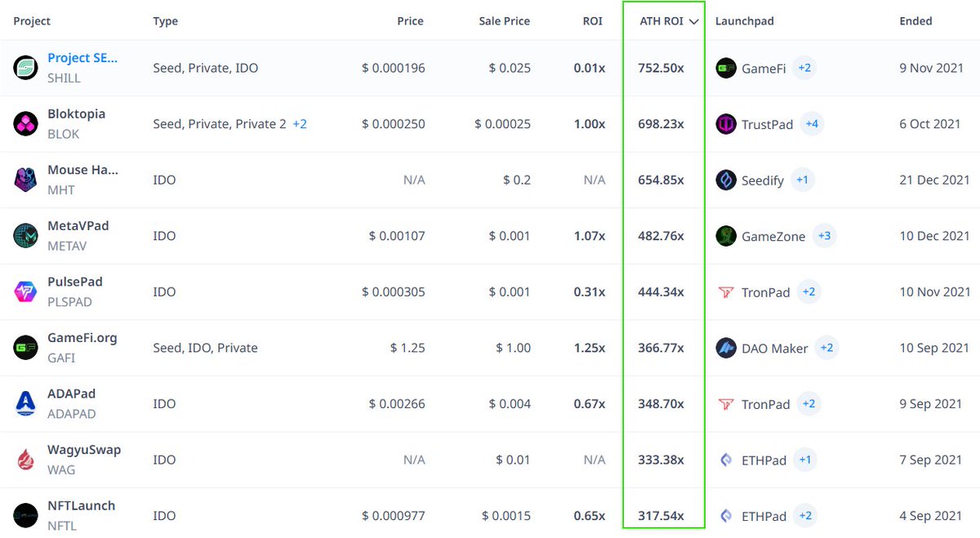This screenshot has height=538, width=980.
Task: Sort by ATH ROI column dropdown arrow
Action: coord(694,22)
